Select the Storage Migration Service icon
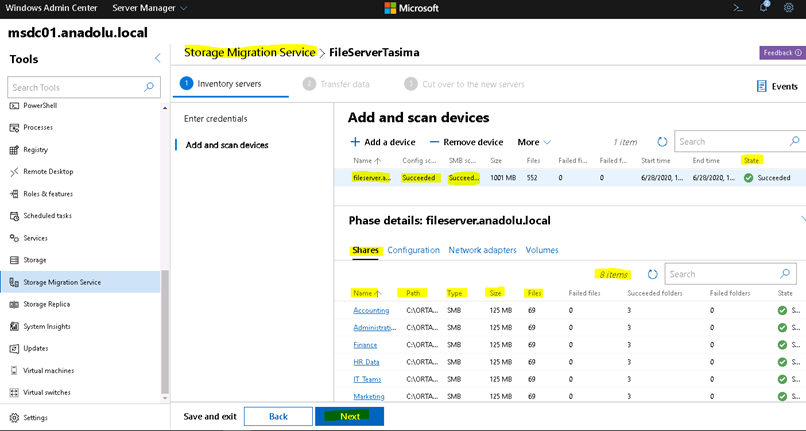The width and height of the screenshot is (806, 431). coord(14,282)
